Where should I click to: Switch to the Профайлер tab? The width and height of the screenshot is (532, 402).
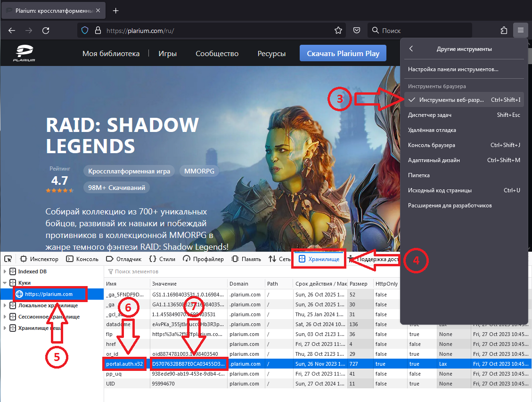click(203, 259)
